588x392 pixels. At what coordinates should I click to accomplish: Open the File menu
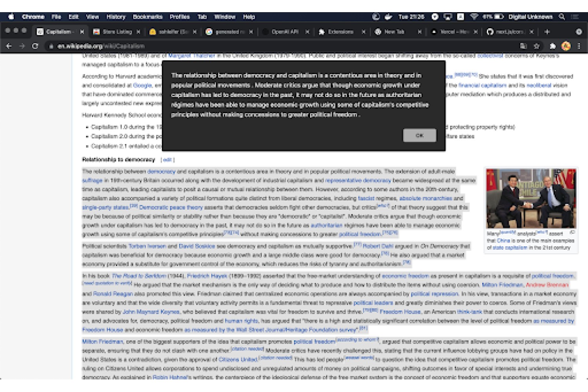56,16
